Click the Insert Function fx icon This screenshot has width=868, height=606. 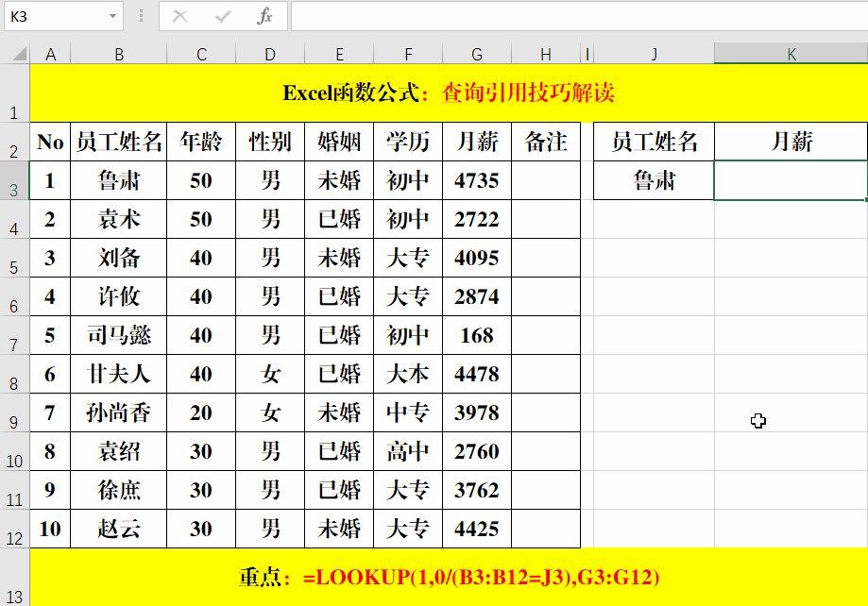point(264,16)
